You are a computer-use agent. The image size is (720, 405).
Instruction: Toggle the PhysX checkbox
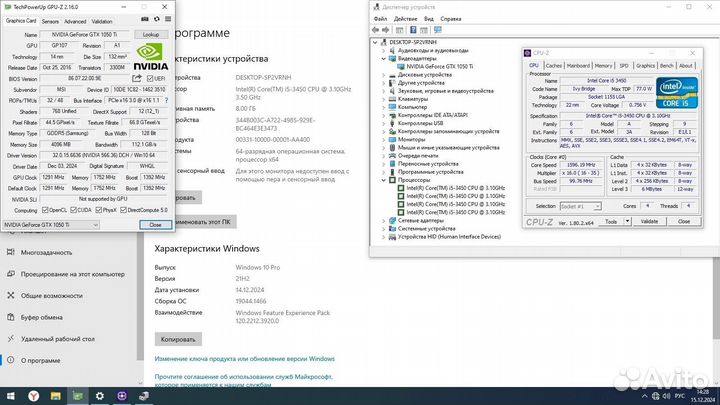click(98, 210)
